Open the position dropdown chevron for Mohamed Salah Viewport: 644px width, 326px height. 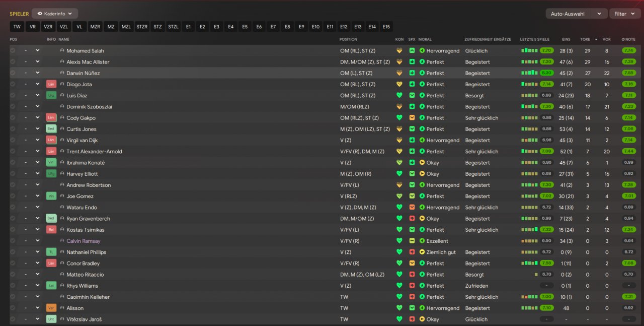point(37,50)
